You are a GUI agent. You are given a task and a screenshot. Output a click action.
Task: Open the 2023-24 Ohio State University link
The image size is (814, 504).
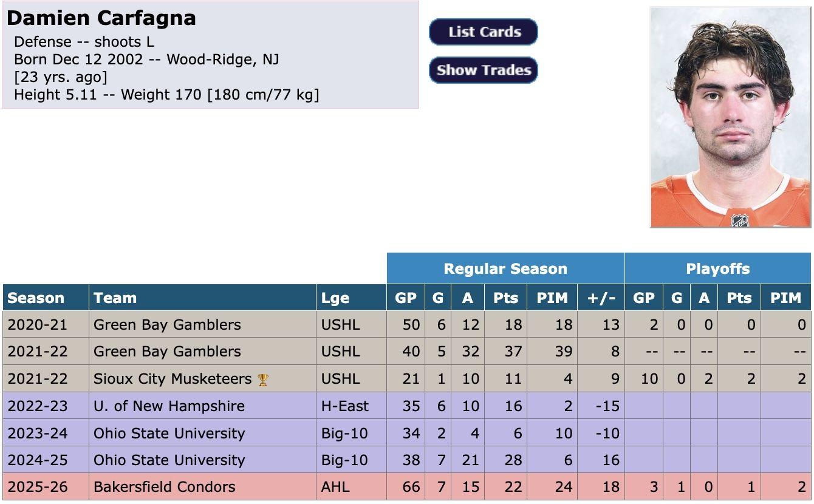169,434
